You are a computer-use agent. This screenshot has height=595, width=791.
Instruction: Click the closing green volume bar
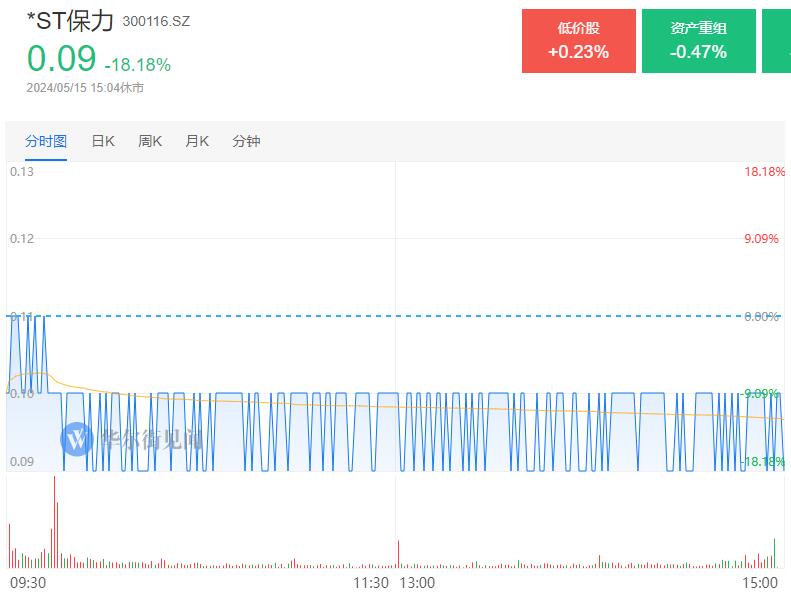tap(775, 553)
